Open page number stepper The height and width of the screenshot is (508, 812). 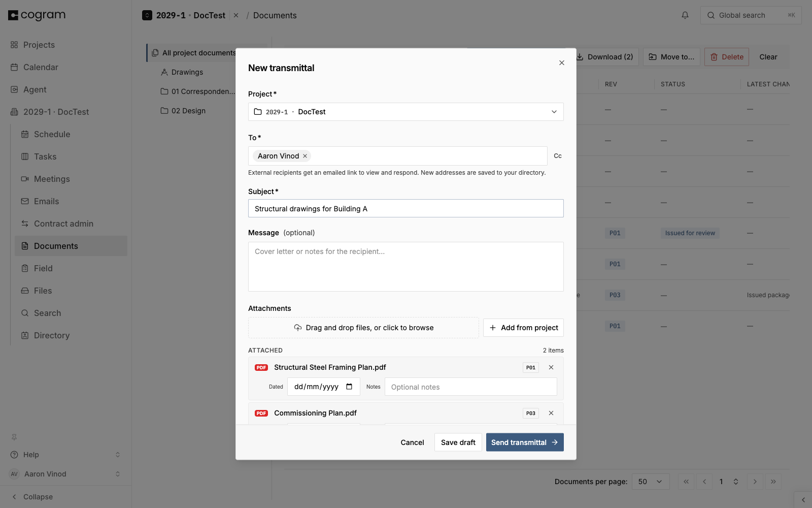(x=736, y=482)
